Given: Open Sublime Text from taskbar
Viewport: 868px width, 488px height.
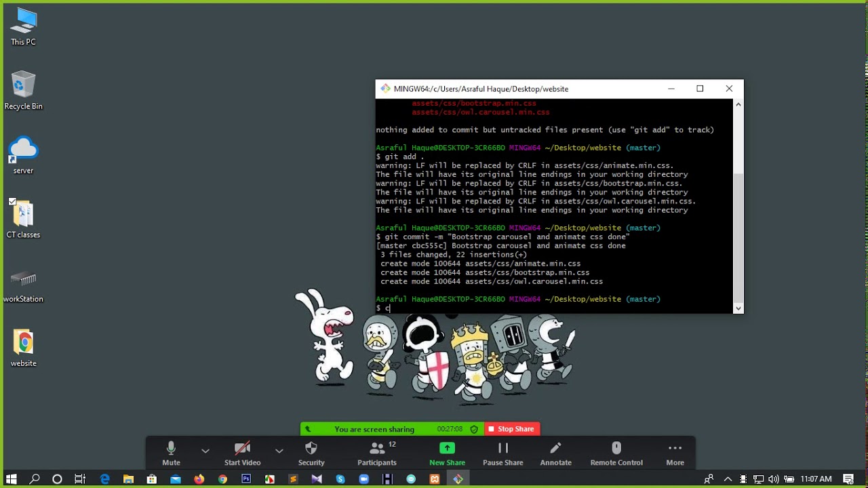Looking at the screenshot, I should [293, 479].
